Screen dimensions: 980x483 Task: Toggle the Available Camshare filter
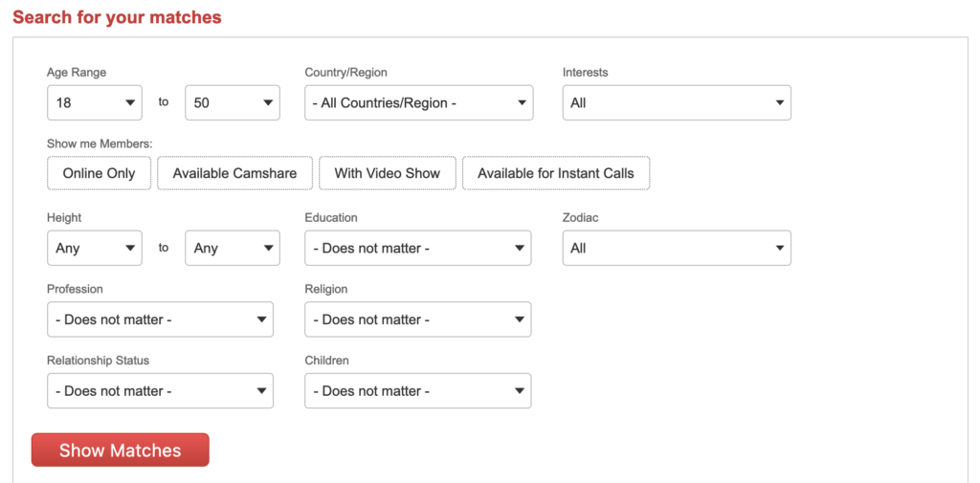tap(235, 173)
